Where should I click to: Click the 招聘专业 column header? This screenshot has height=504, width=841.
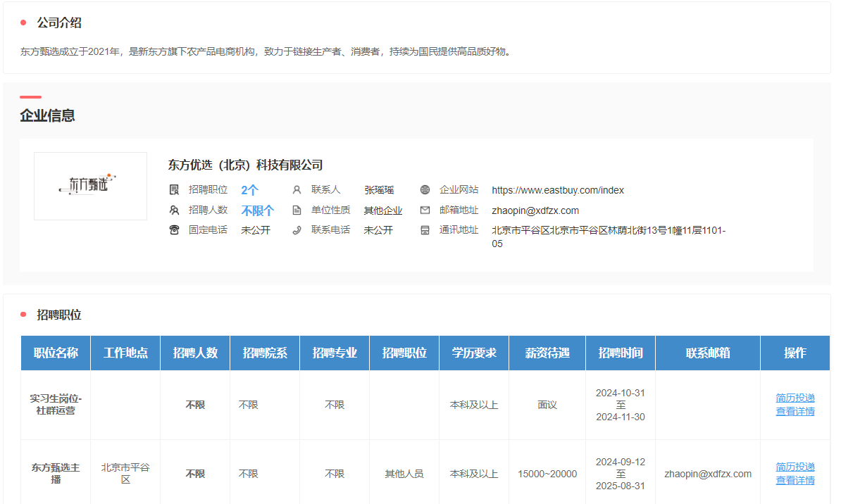[x=335, y=353]
